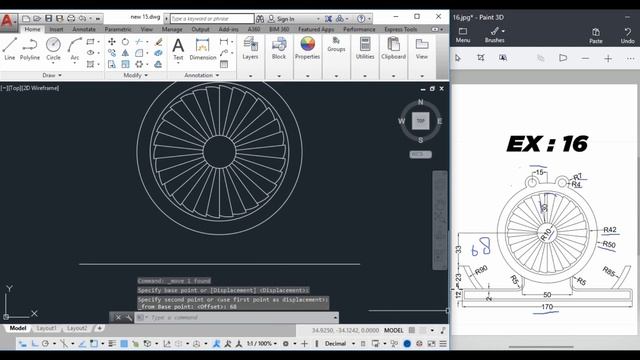Click the Move tool in Modify panel
This screenshot has width=640, height=360.
point(112,42)
